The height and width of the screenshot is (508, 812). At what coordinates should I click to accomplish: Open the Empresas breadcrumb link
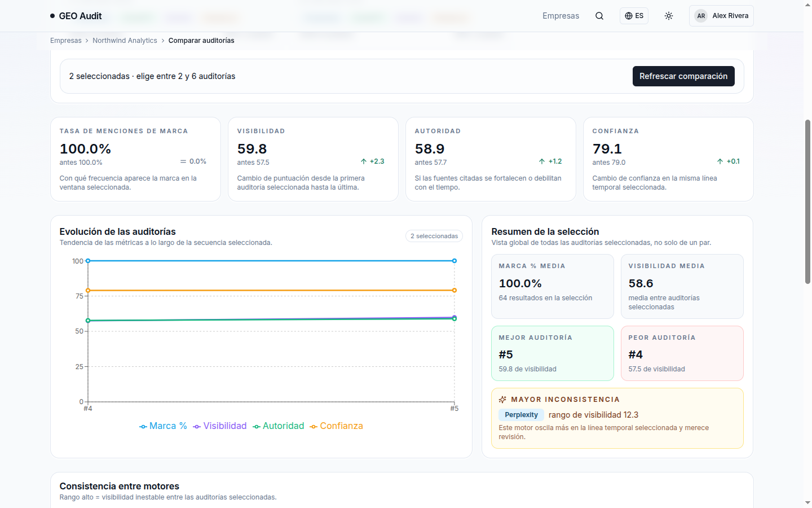pos(66,41)
